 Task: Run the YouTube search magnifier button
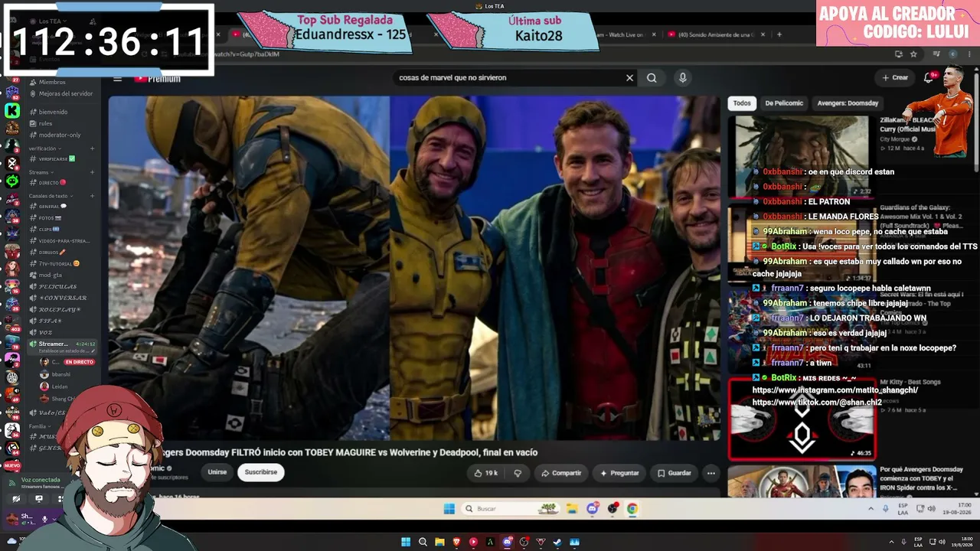[x=652, y=77]
